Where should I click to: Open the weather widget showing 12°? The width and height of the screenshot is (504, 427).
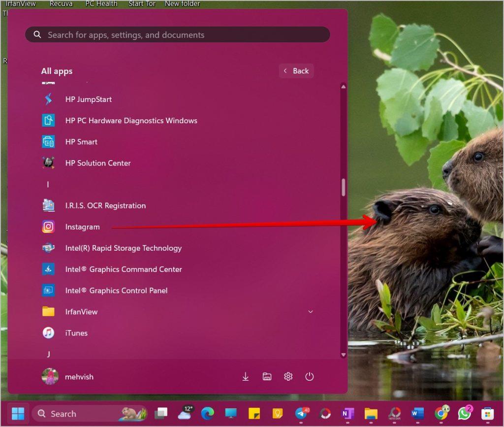coord(185,413)
